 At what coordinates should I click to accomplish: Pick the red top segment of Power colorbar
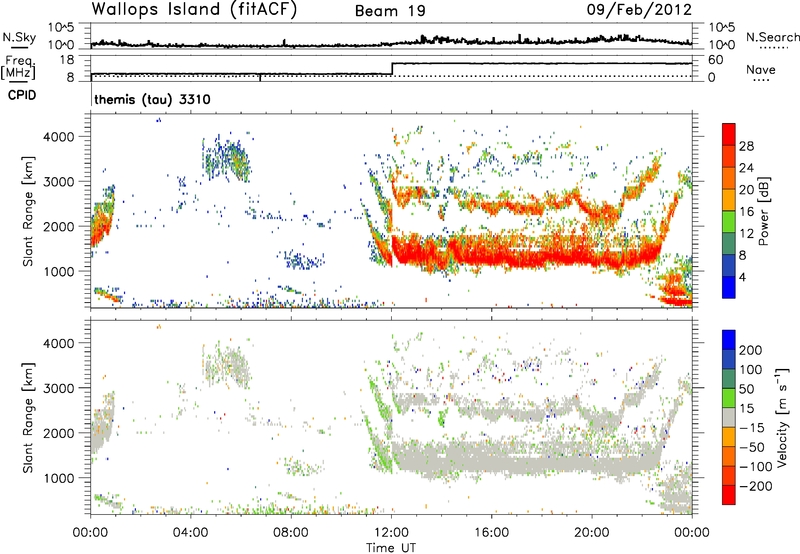pos(729,134)
